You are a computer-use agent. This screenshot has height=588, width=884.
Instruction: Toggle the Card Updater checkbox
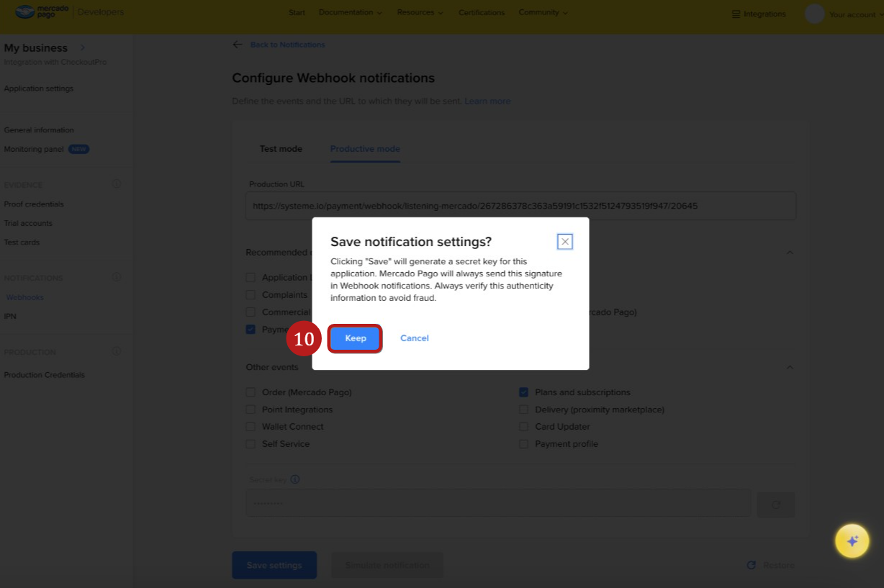[x=524, y=427]
